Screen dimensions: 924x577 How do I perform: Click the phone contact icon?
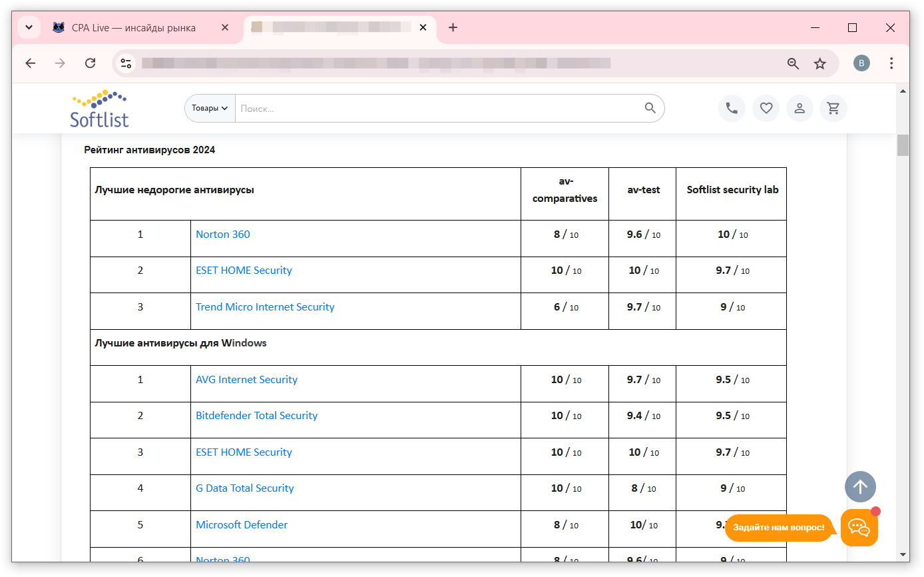(732, 108)
